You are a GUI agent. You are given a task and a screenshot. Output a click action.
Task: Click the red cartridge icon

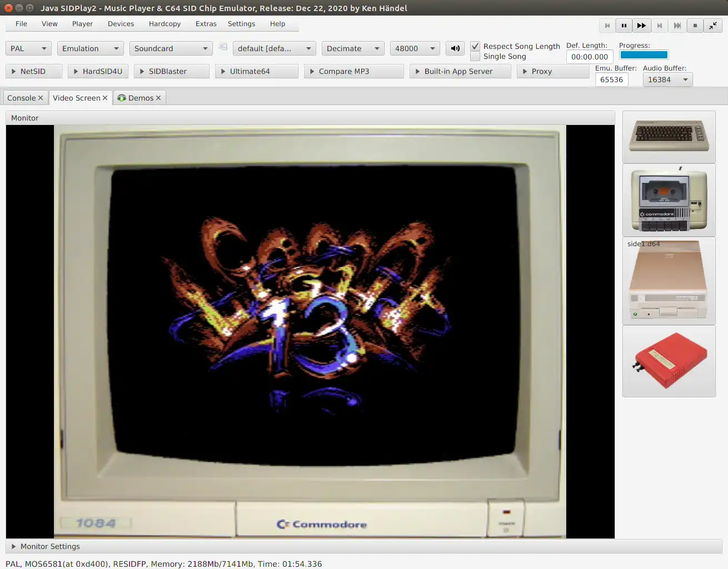[669, 361]
